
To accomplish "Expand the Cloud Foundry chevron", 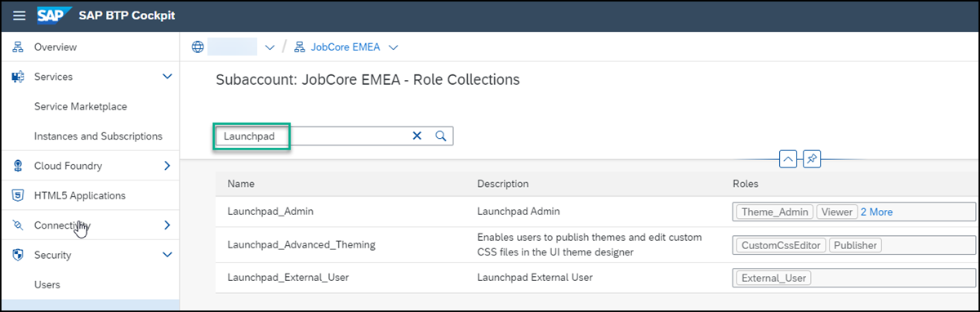I will pos(167,166).
